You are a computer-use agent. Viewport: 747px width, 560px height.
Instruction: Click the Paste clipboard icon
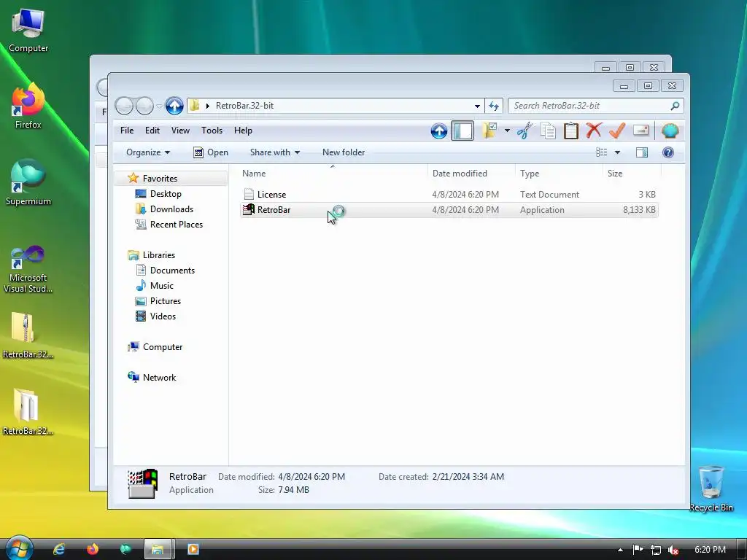point(570,131)
